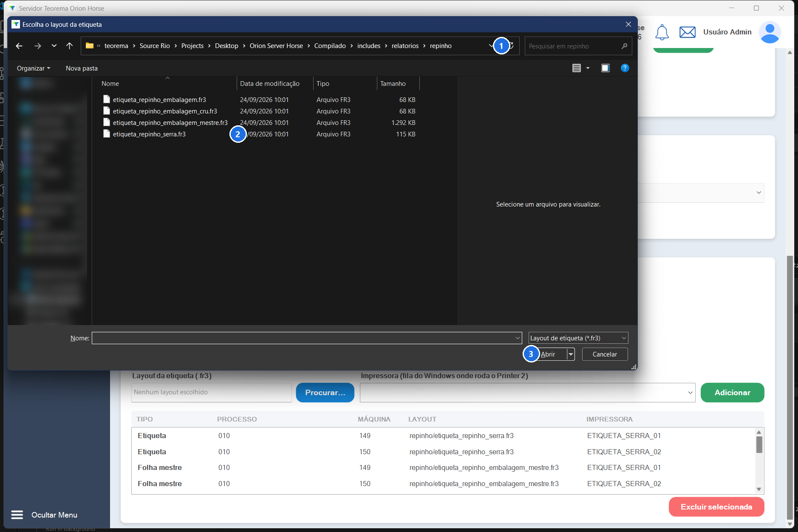
Task: Open the view options list icon
Action: pyautogui.click(x=577, y=68)
